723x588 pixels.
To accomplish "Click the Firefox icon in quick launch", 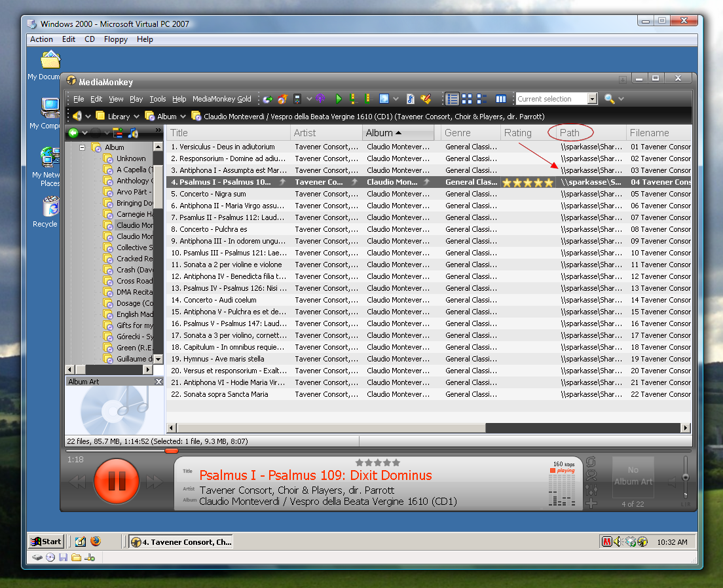I will click(96, 542).
